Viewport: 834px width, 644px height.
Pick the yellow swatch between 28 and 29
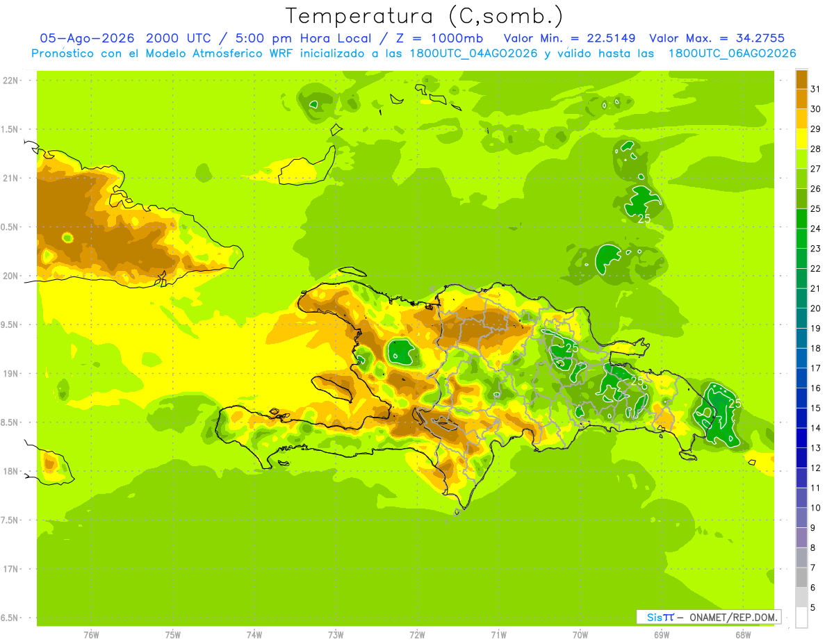click(x=801, y=139)
